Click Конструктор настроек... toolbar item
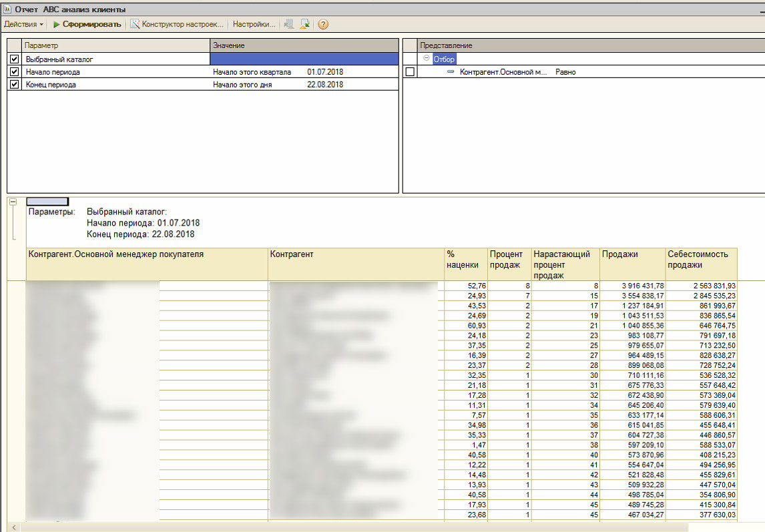The height and width of the screenshot is (532, 765). coord(182,24)
